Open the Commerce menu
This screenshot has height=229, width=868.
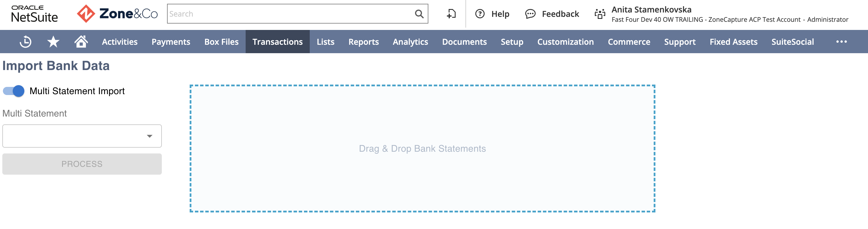629,42
